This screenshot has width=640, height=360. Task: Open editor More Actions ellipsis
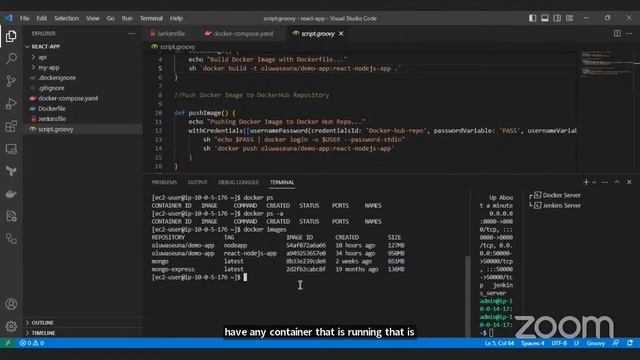[x=629, y=33]
